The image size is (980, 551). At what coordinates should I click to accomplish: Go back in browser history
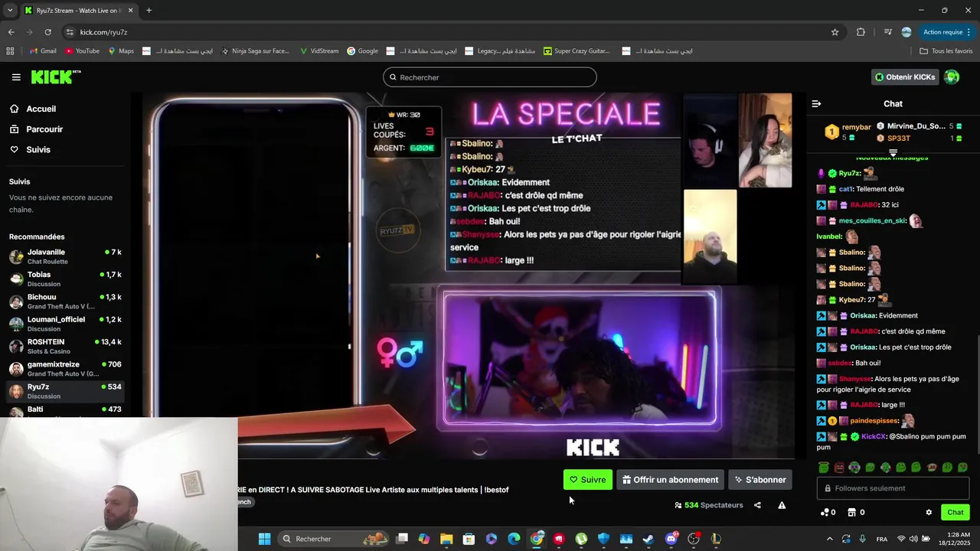click(11, 32)
